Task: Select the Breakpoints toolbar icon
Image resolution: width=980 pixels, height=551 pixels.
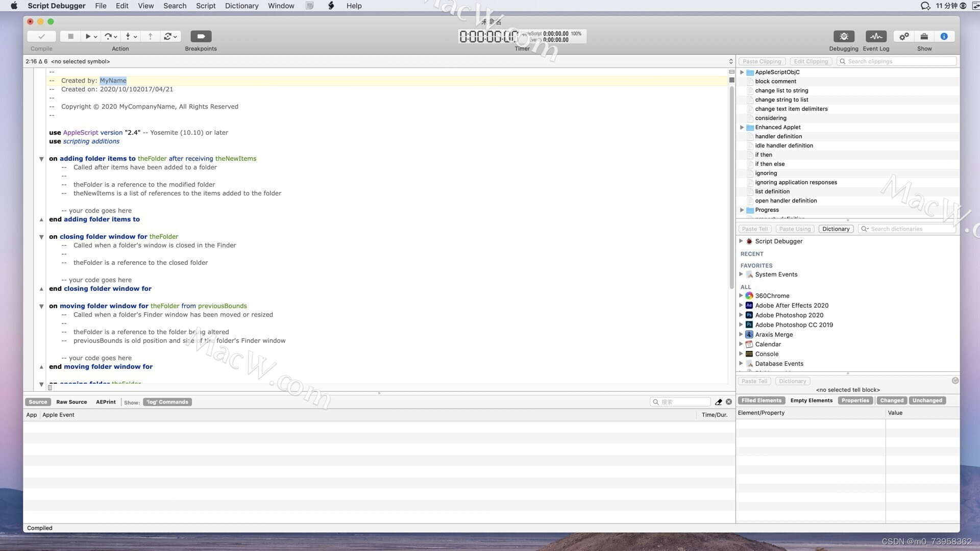Action: tap(200, 36)
